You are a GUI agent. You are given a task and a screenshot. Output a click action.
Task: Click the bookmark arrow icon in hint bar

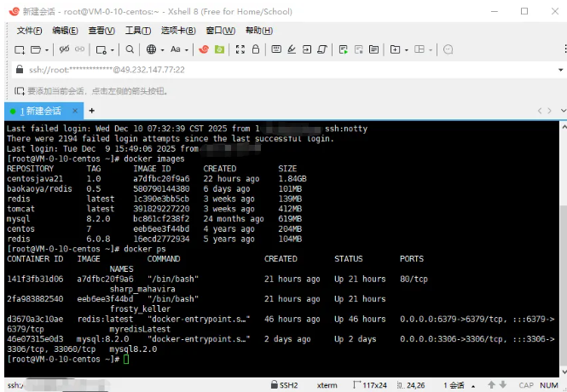click(20, 90)
